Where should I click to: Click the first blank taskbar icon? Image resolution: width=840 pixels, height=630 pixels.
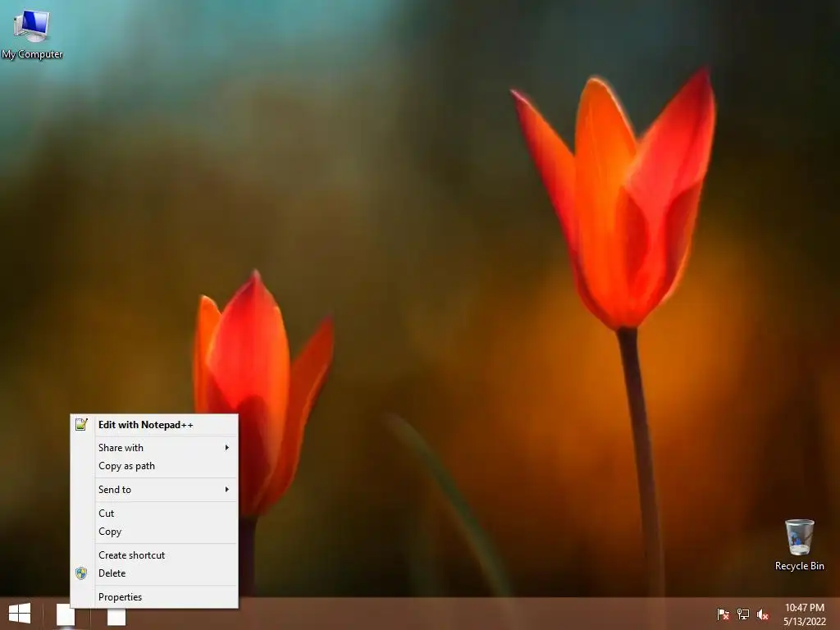click(66, 615)
